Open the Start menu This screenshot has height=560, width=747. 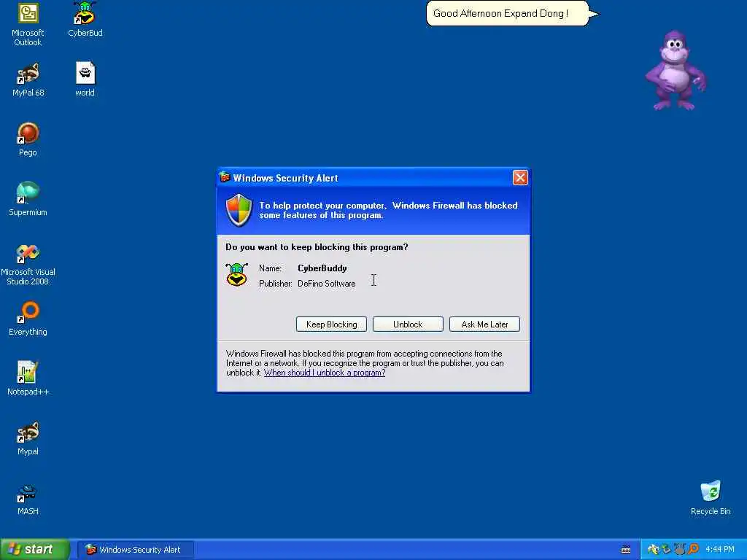(35, 550)
